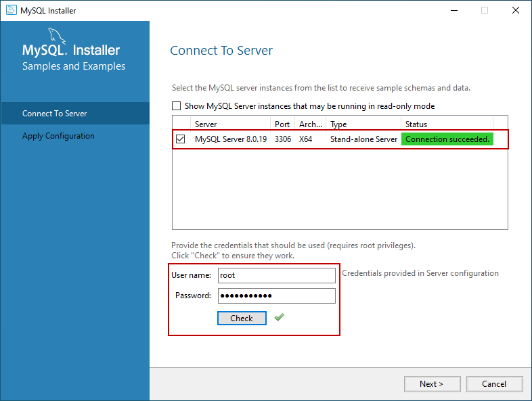This screenshot has width=532, height=401.
Task: Close the MySQL Installer window
Action: pos(516,10)
